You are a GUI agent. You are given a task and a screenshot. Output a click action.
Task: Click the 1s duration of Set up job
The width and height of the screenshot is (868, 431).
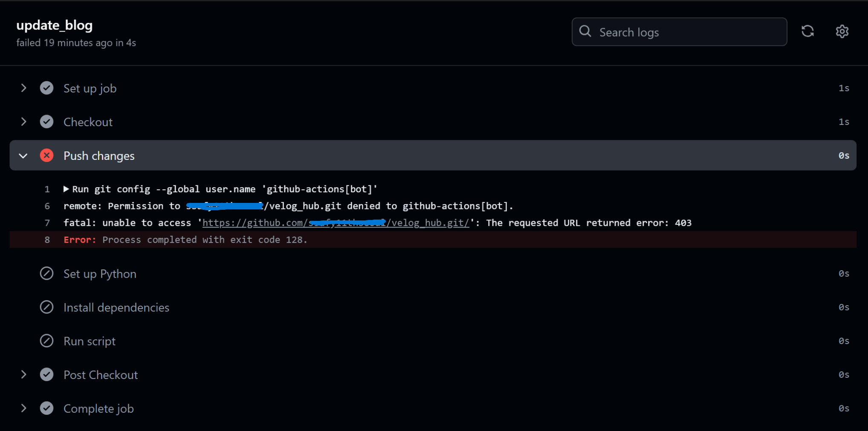click(x=844, y=88)
